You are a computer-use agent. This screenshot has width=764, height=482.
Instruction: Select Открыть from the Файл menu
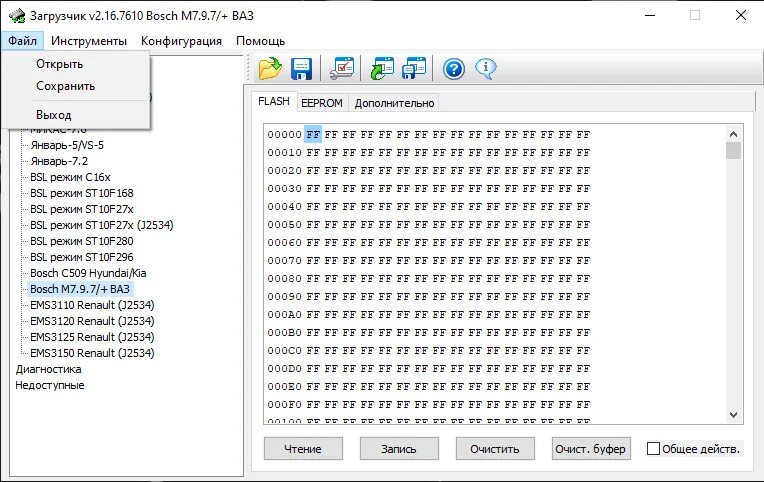(x=59, y=64)
